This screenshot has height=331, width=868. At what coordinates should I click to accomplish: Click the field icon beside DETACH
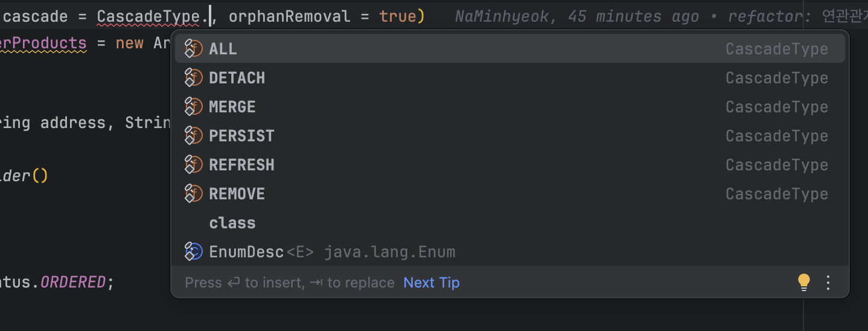point(193,78)
